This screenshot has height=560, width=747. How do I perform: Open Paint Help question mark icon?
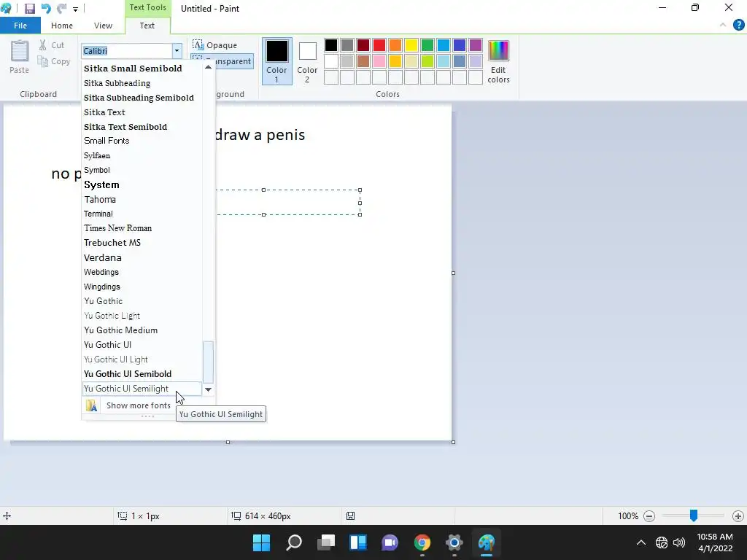coord(738,26)
